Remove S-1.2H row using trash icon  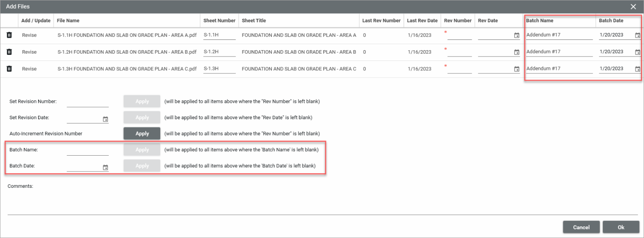(9, 52)
